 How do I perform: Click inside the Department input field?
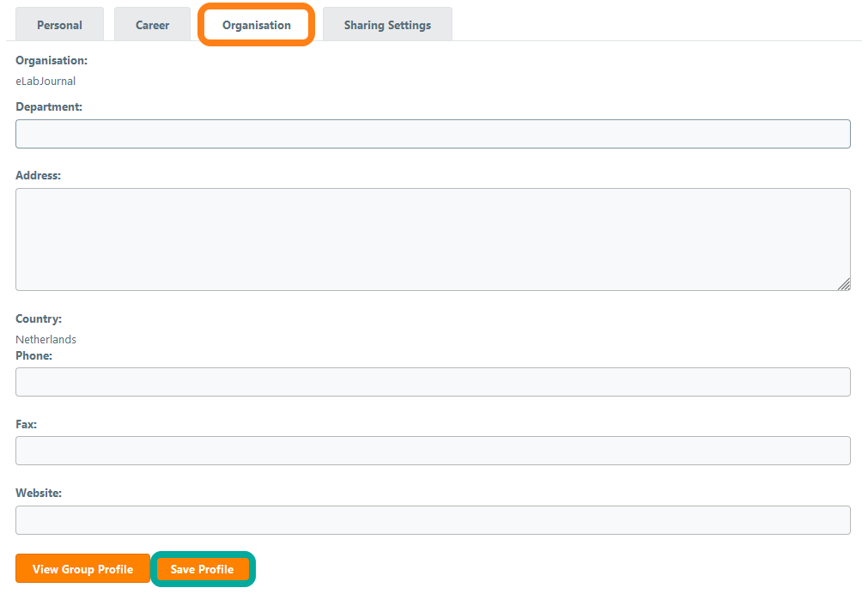(x=433, y=134)
